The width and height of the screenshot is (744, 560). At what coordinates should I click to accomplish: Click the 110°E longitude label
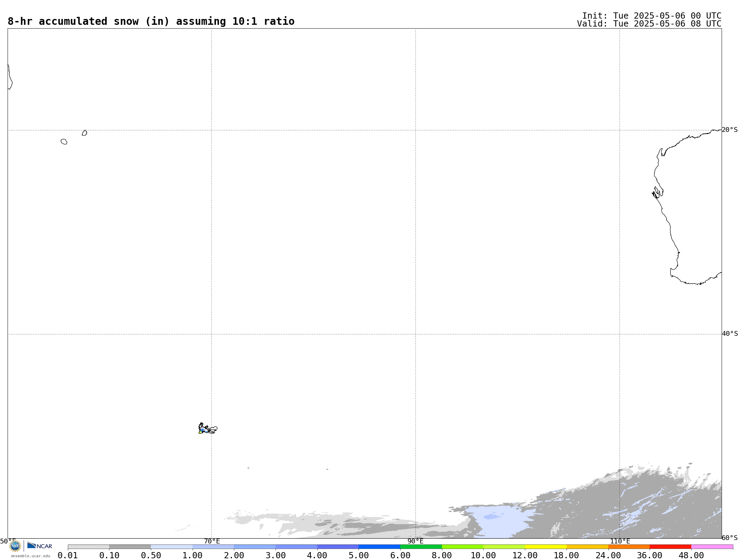coord(620,541)
